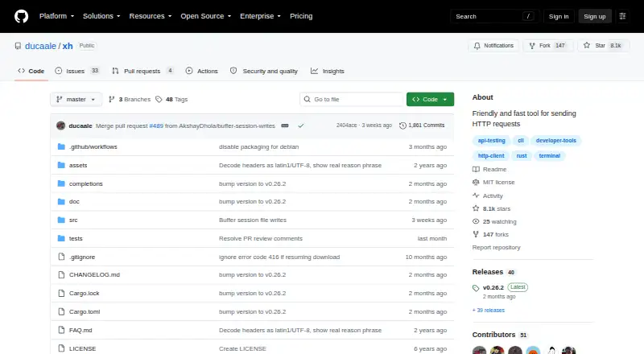Screen dimensions: 644x354
Task: Open the Readme link in About
Action: click(489, 169)
